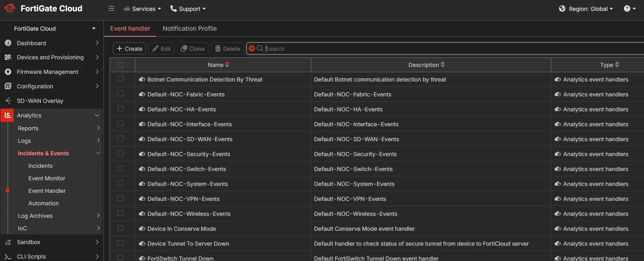644x261 pixels.
Task: Open the Log Archives menu item
Action: click(x=35, y=216)
